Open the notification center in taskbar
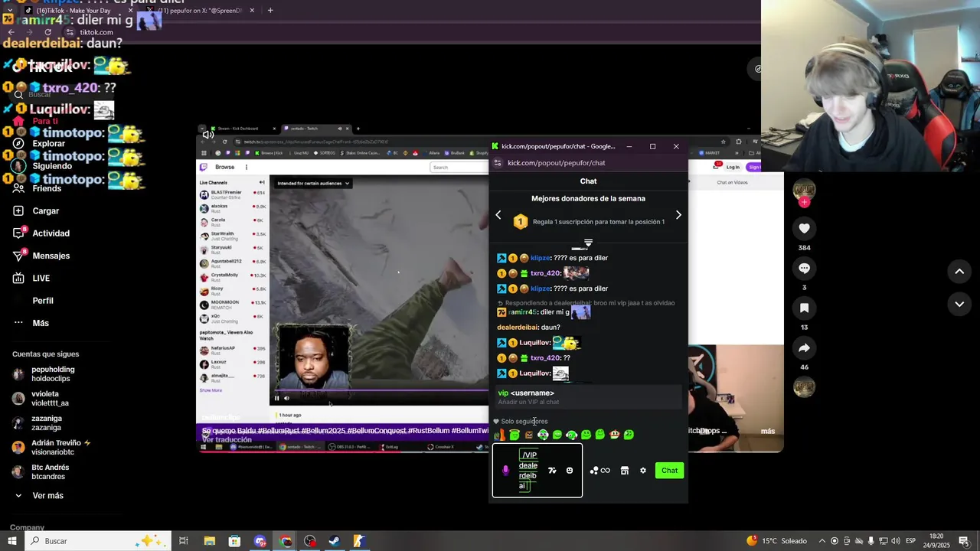The image size is (980, 551). pyautogui.click(x=963, y=541)
